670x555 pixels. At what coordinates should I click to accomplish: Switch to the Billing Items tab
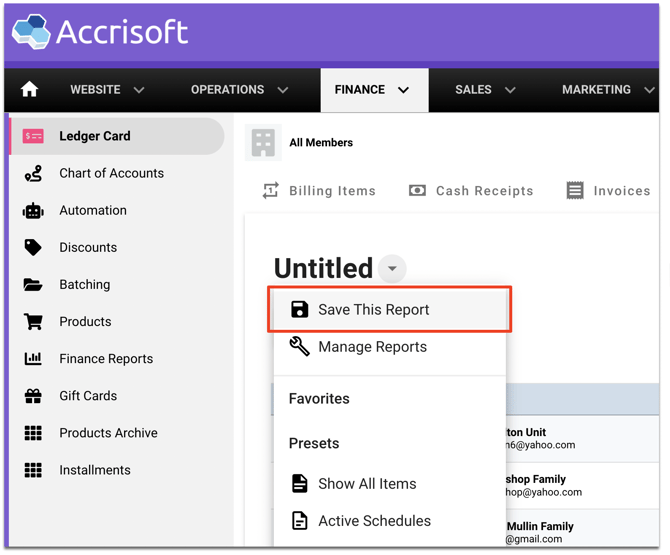click(319, 191)
